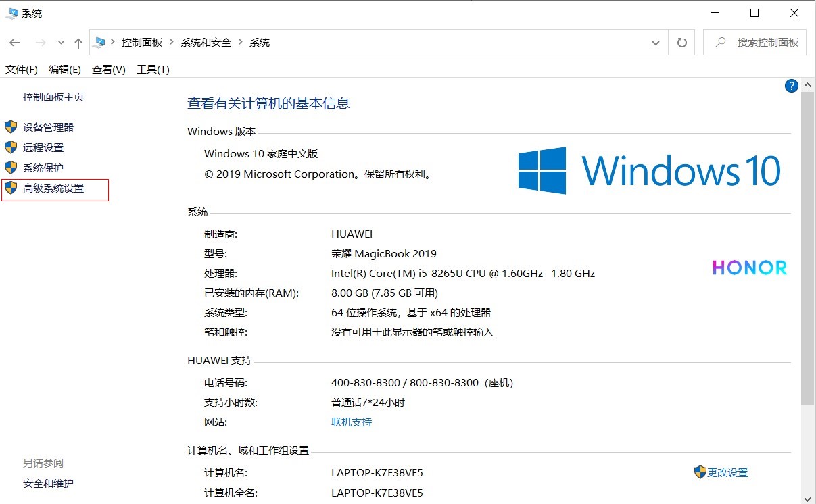Open 安全和维护 link
Viewport: 816px width, 504px height.
point(48,484)
